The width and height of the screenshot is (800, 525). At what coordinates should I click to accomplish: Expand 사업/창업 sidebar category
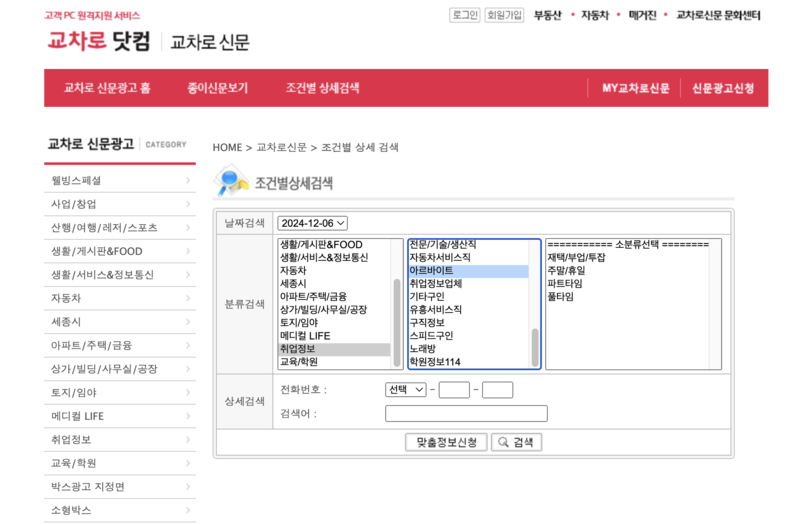pyautogui.click(x=120, y=204)
